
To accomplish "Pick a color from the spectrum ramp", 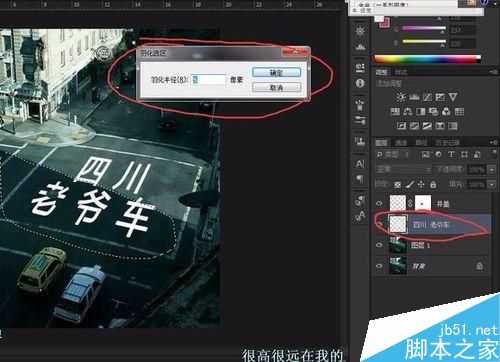I will (428, 59).
